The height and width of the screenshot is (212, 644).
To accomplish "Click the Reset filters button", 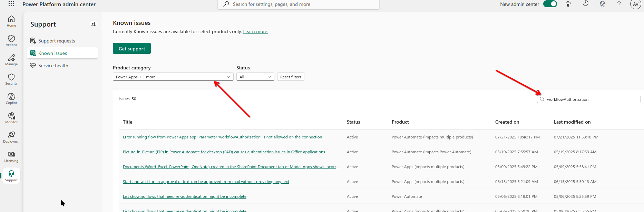I will [291, 77].
